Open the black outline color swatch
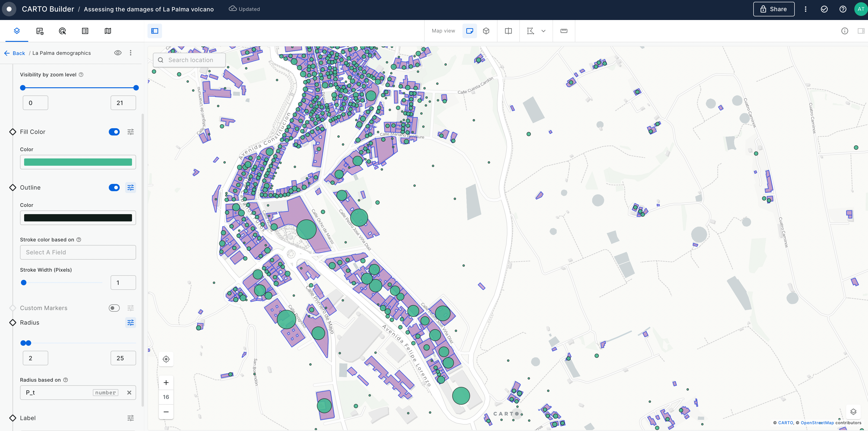Screen dimensions: 868x431 (78, 218)
